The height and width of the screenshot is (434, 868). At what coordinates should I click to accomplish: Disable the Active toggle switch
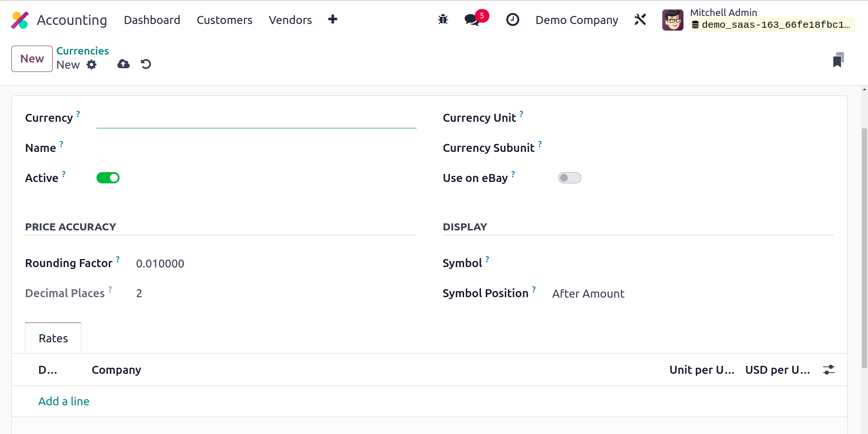point(108,178)
